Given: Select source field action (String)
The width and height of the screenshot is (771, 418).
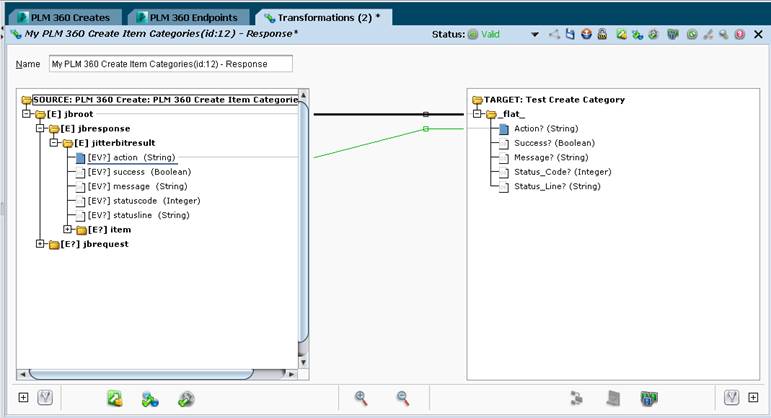Looking at the screenshot, I should point(131,157).
